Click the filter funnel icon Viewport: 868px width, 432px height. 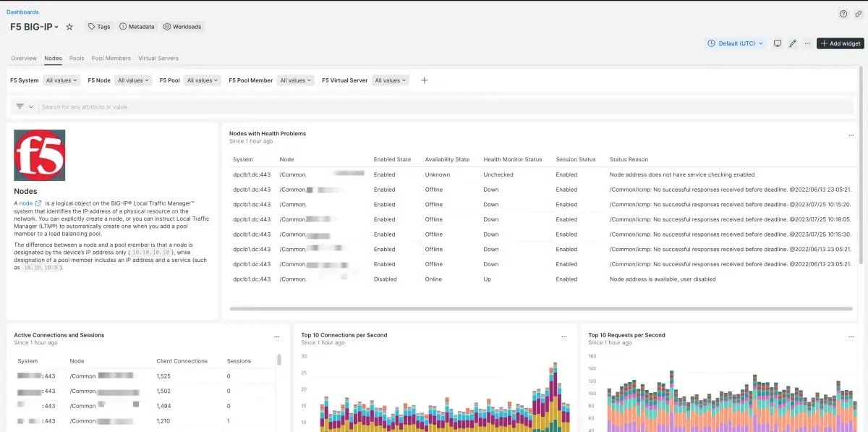(20, 106)
